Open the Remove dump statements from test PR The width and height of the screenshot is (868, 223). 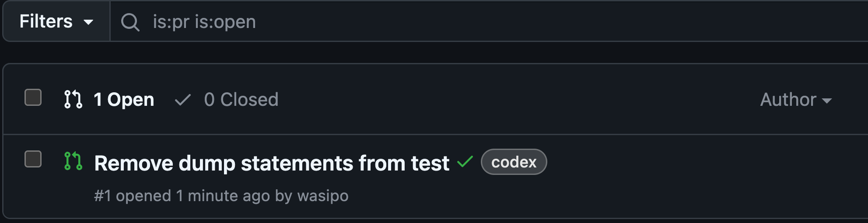pos(272,163)
